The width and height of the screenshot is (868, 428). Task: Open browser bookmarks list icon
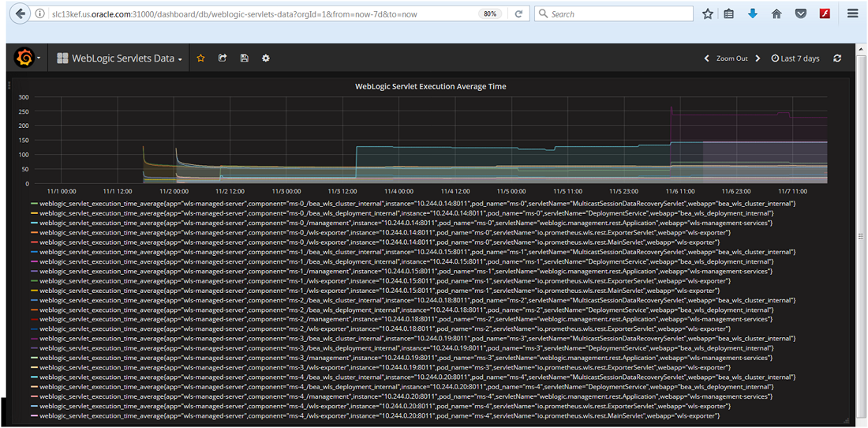729,14
